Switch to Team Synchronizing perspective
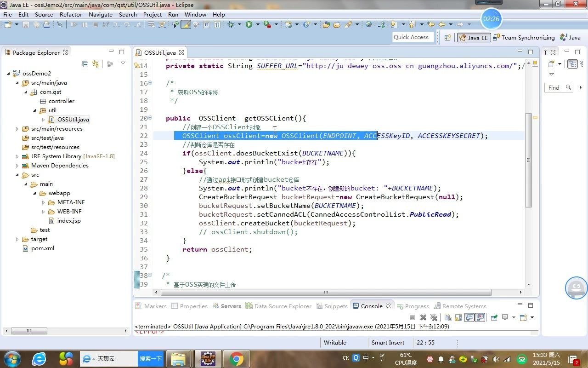Image resolution: width=588 pixels, height=368 pixels. 524,38
